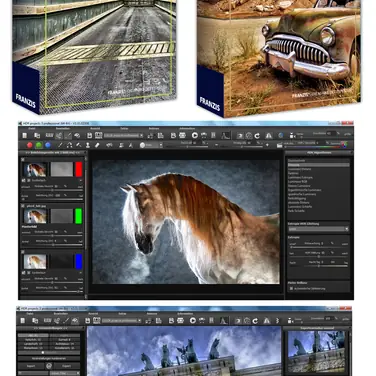Click the round icon between Import and Export

coord(49,366)
